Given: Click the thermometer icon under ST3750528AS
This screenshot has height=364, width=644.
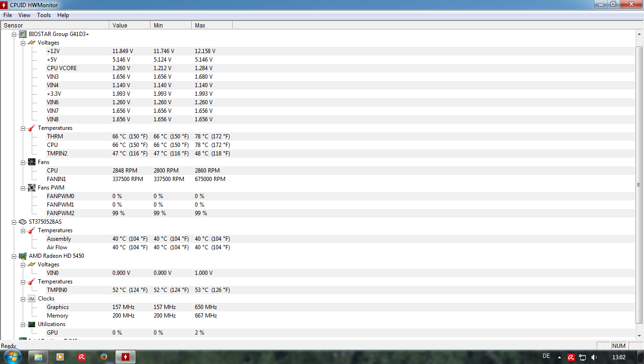Looking at the screenshot, I should point(32,230).
